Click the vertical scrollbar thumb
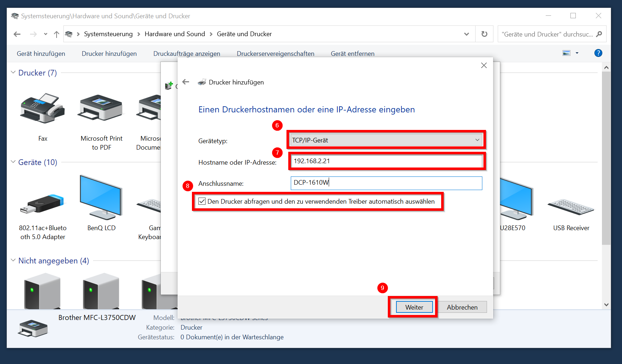The image size is (622, 364). [606, 158]
